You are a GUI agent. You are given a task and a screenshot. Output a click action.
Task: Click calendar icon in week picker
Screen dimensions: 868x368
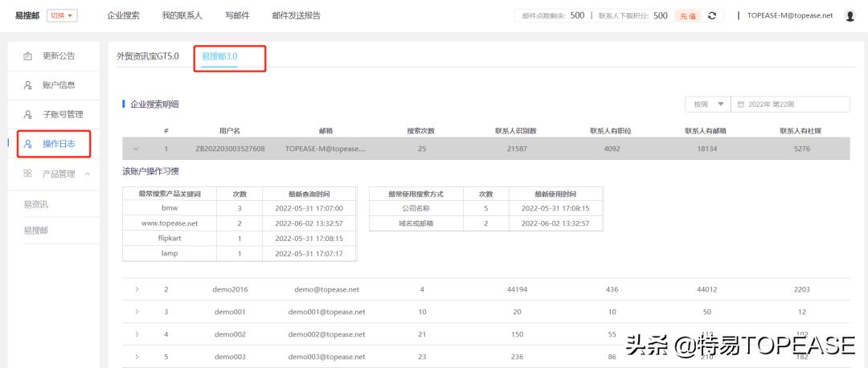741,104
